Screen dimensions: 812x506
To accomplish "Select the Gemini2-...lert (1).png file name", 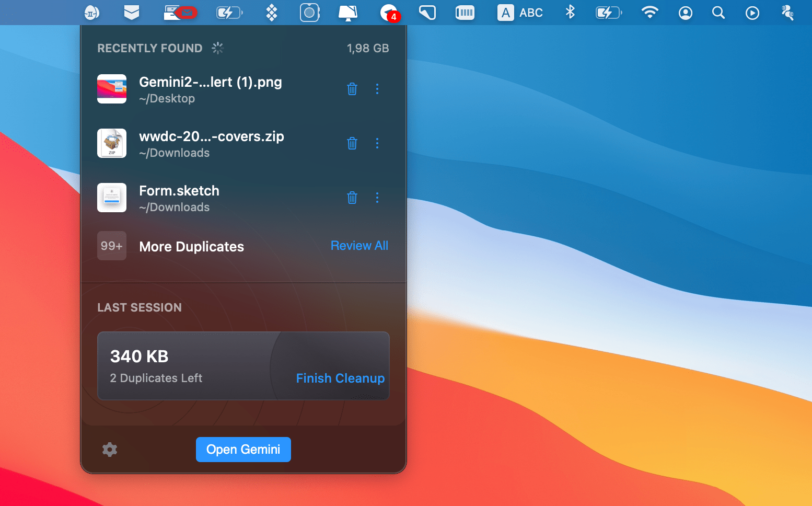I will point(211,82).
